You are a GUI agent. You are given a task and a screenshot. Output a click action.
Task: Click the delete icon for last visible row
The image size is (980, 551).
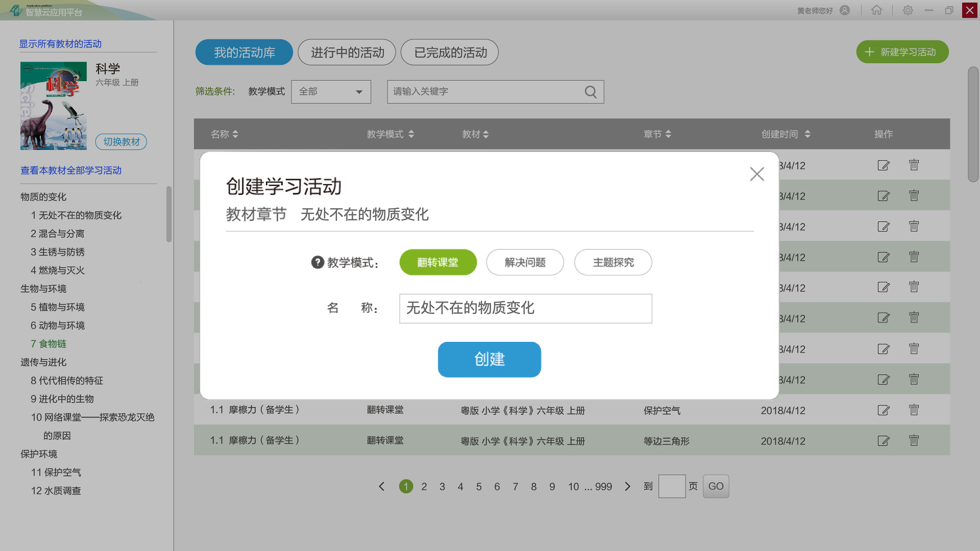(913, 441)
